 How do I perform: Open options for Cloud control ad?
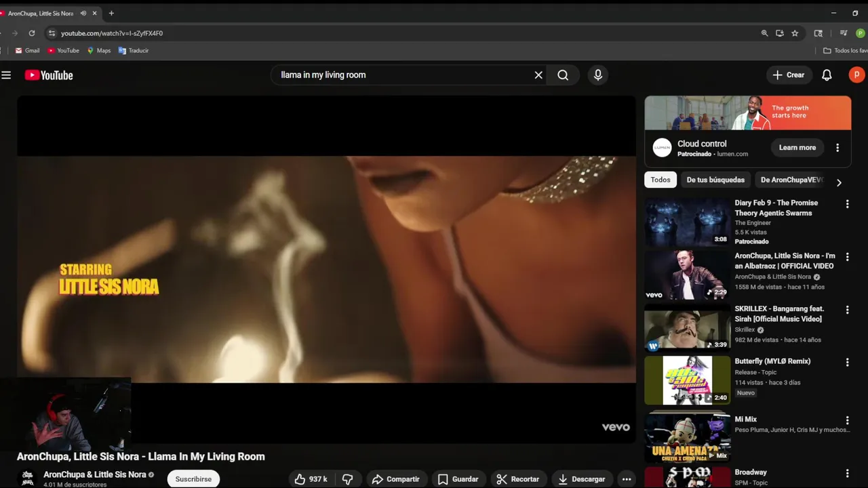[x=837, y=148]
